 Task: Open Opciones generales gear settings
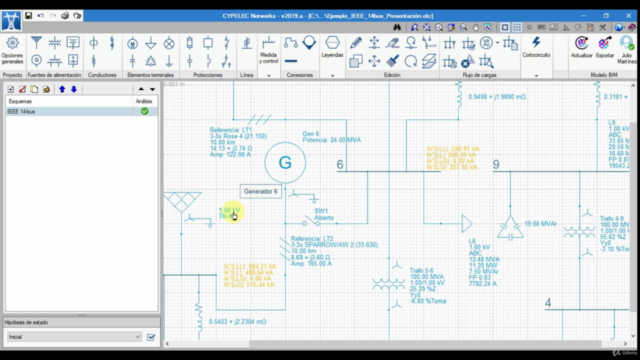pos(12,50)
